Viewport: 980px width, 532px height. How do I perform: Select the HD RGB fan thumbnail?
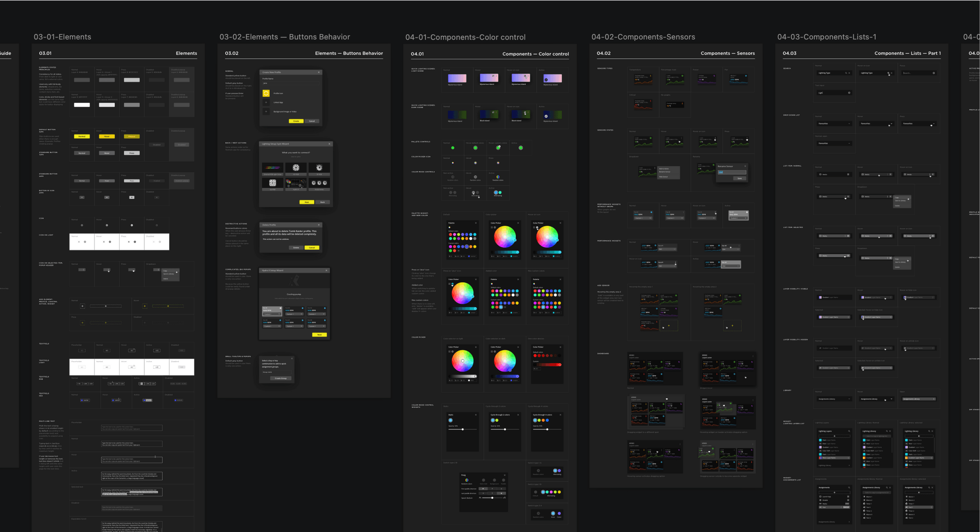pos(296,168)
